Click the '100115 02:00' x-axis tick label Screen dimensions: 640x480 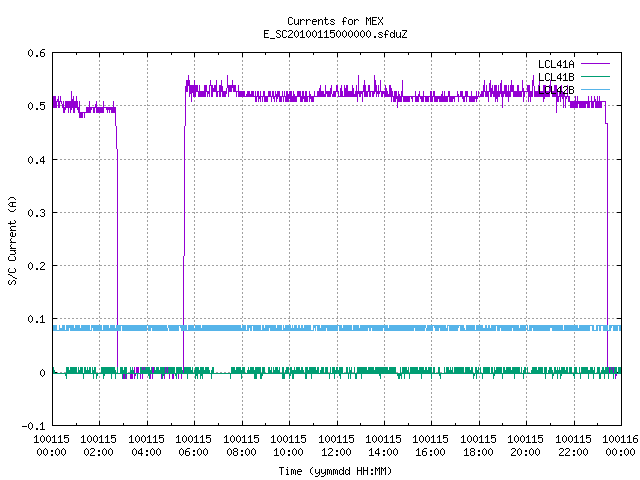tap(98, 445)
